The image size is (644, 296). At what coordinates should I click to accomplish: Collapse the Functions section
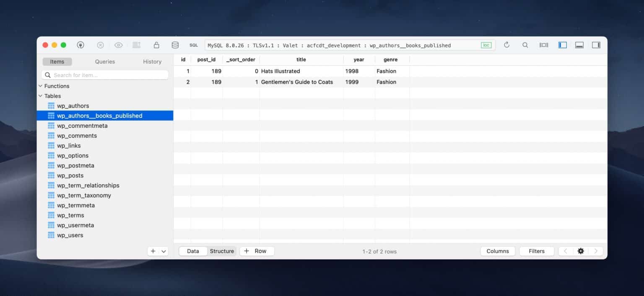coord(41,86)
